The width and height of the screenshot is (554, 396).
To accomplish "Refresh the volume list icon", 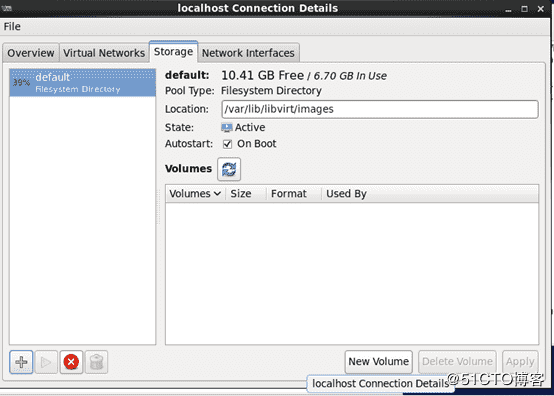I will pos(229,169).
